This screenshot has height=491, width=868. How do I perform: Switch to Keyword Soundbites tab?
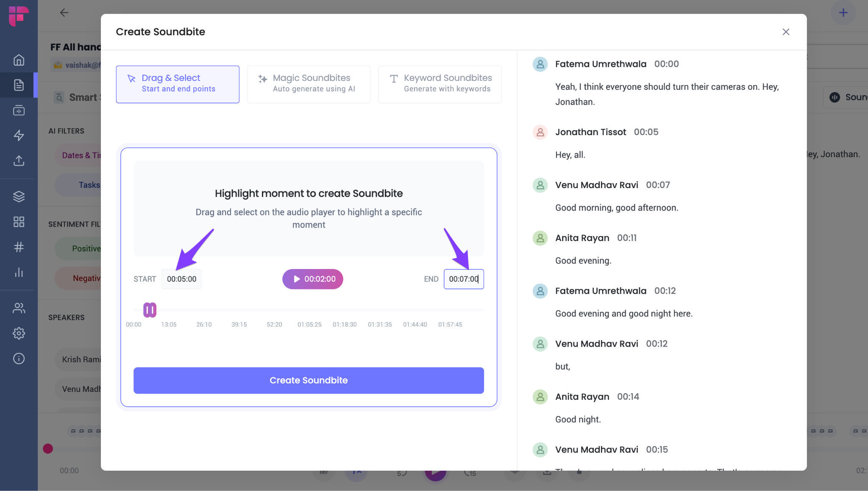point(440,84)
